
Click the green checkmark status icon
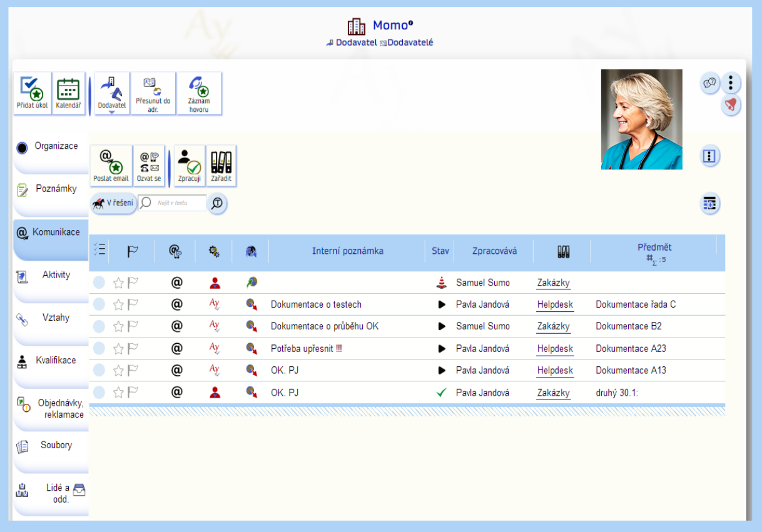point(442,393)
